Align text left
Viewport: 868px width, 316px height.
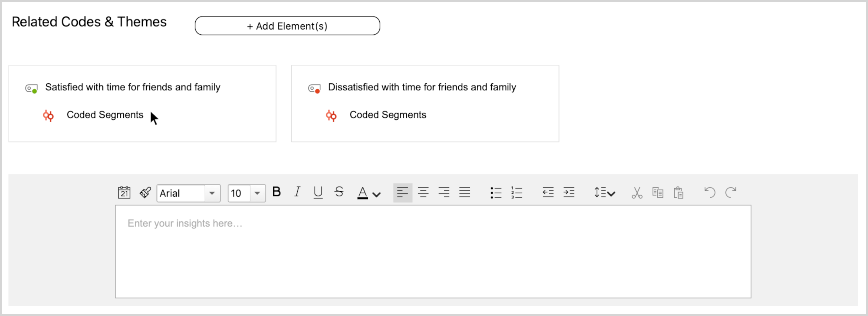click(x=402, y=192)
